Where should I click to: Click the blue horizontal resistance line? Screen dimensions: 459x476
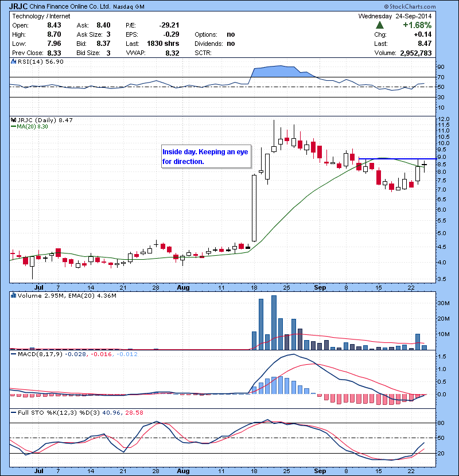398,158
